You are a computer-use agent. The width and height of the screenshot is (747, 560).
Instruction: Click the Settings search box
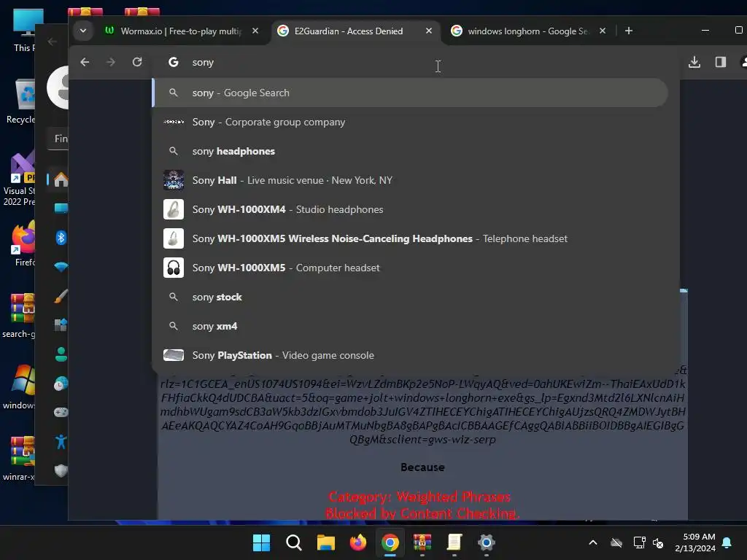click(x=58, y=139)
